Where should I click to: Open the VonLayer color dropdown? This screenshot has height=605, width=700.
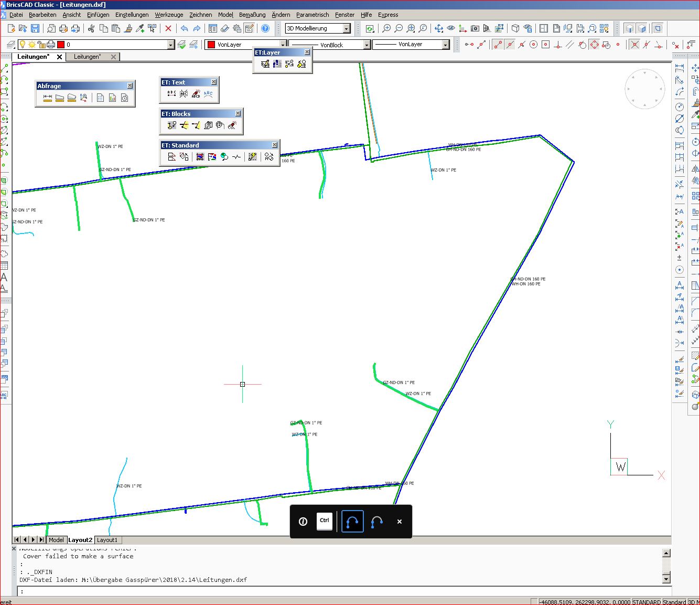point(283,45)
